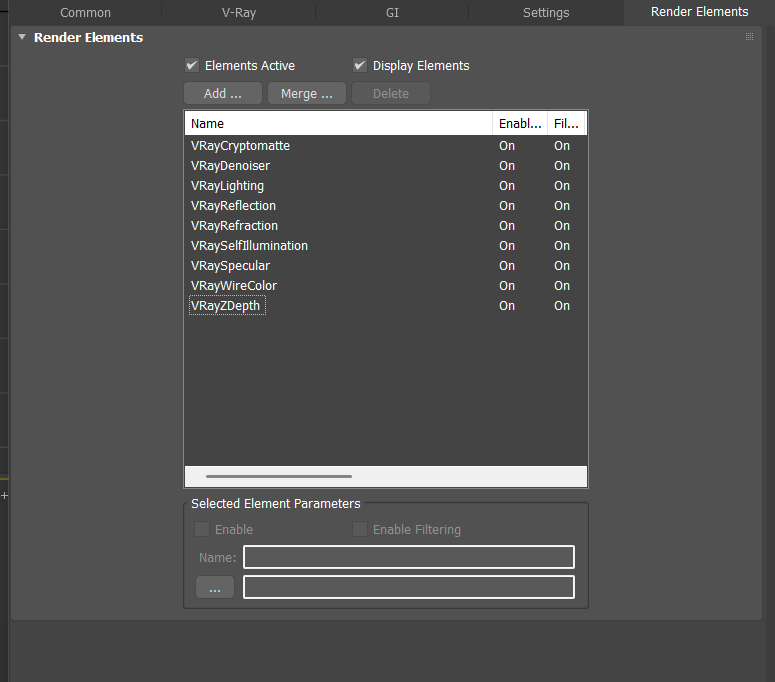Click Filter On value for VRayRefraction
This screenshot has width=775, height=682.
tap(561, 226)
